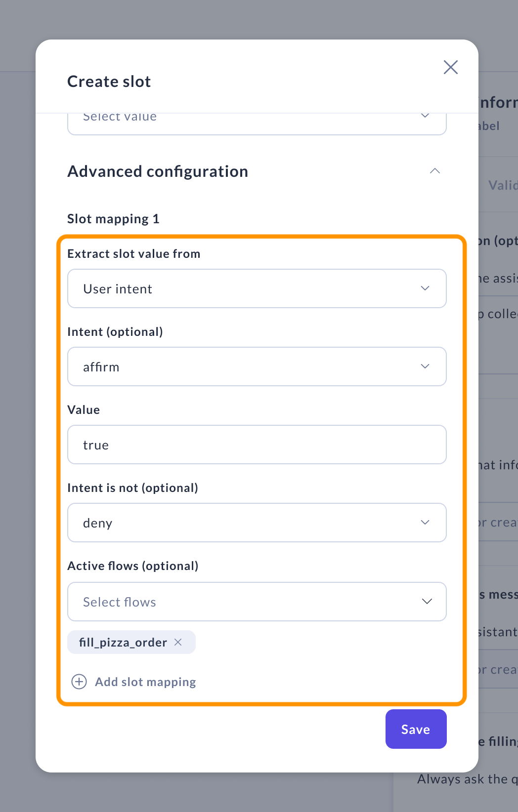Click the chevron arrow in User intent field
Screen dimensions: 518x812
[425, 288]
